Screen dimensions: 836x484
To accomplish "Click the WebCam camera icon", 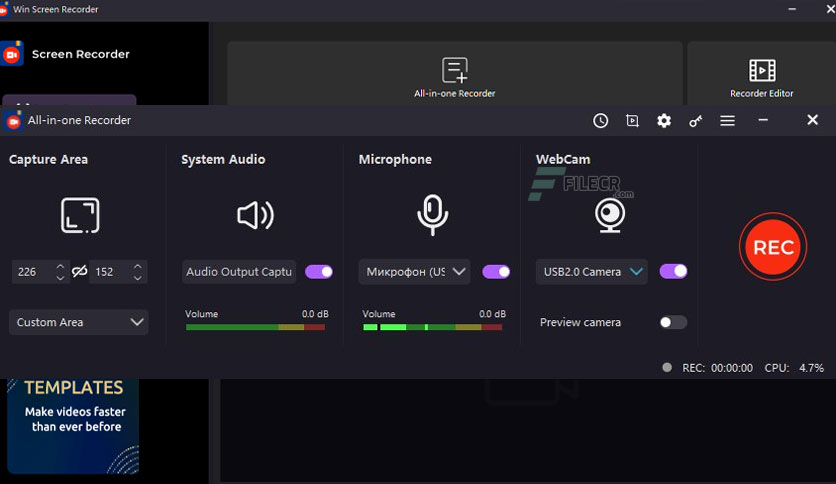I will pos(610,215).
